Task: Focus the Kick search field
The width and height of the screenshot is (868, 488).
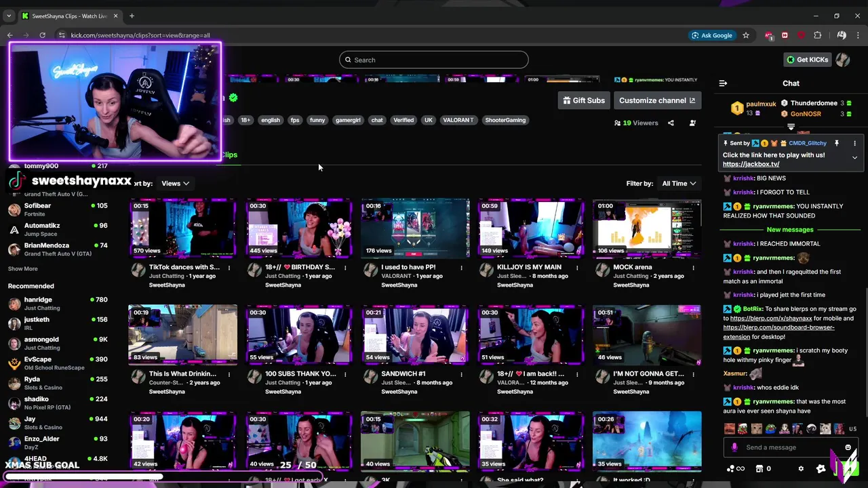Action: click(x=434, y=60)
